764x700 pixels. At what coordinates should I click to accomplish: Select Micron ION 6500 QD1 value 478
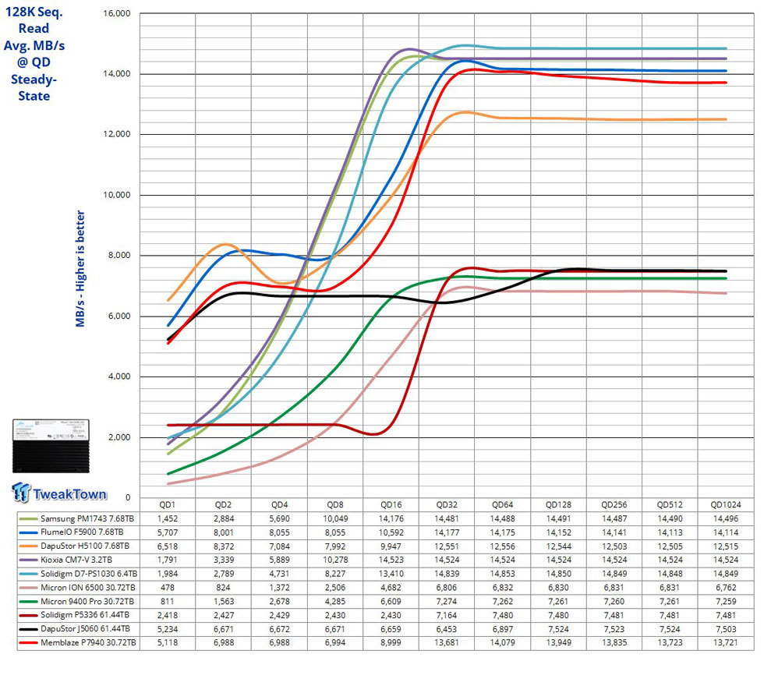point(167,588)
